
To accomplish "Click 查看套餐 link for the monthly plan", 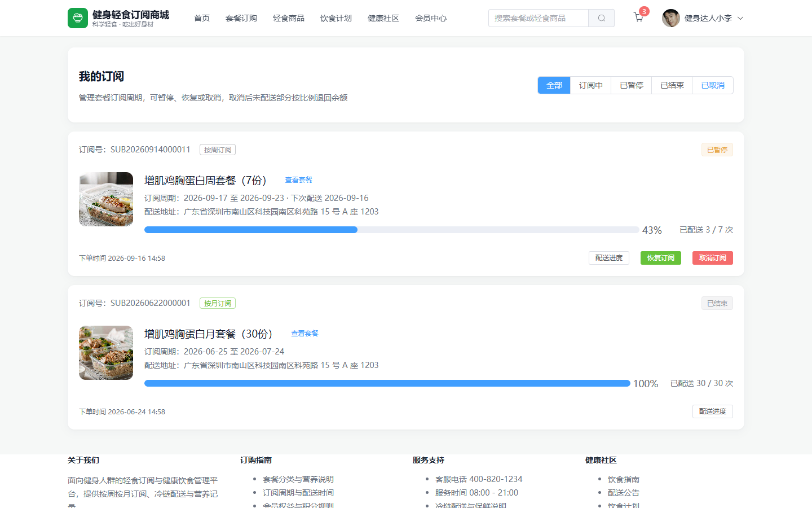I will click(304, 334).
